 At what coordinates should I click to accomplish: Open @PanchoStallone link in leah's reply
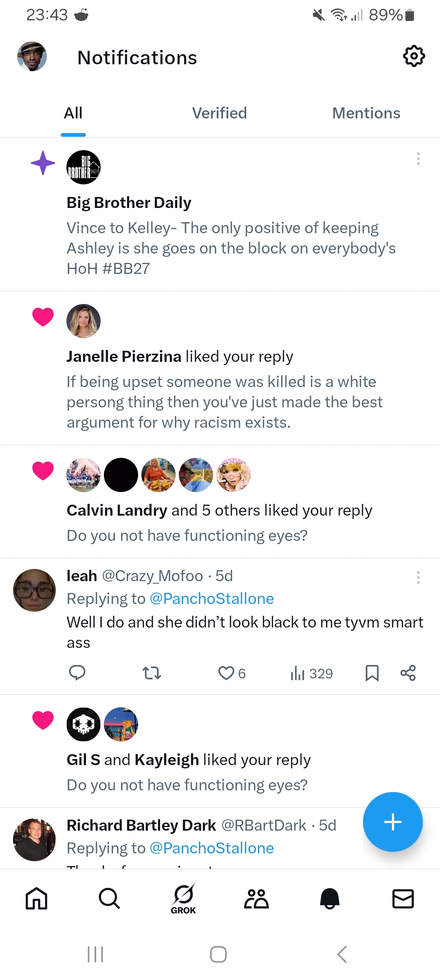[x=212, y=599]
